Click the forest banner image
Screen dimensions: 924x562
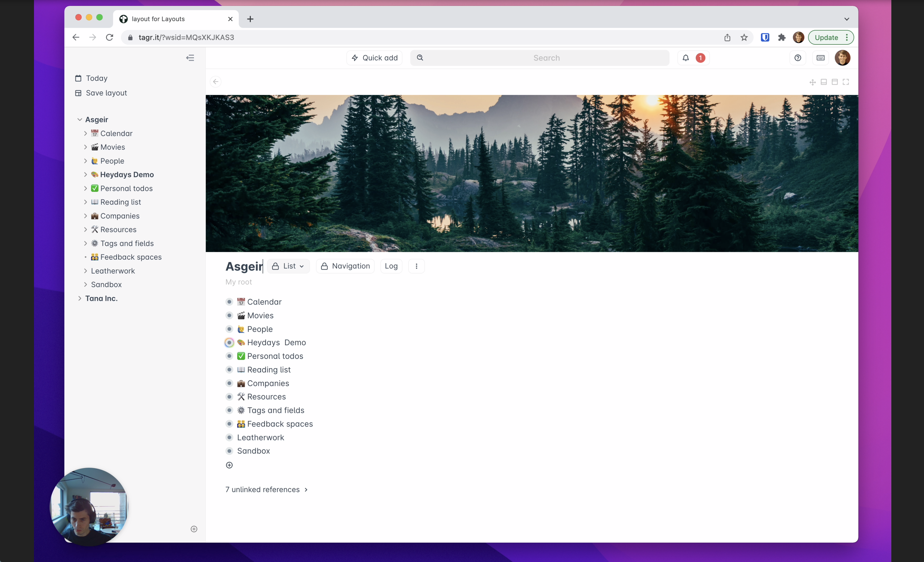point(532,173)
